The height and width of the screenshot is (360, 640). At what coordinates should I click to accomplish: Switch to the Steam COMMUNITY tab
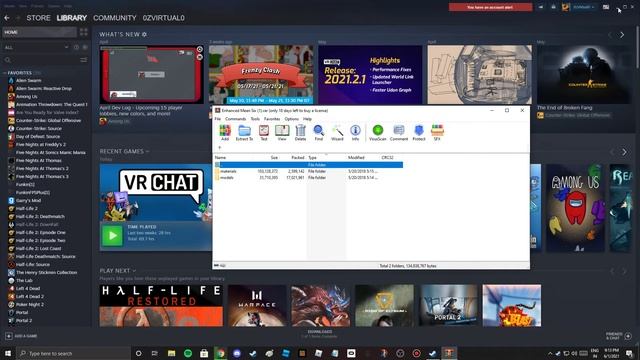[115, 18]
